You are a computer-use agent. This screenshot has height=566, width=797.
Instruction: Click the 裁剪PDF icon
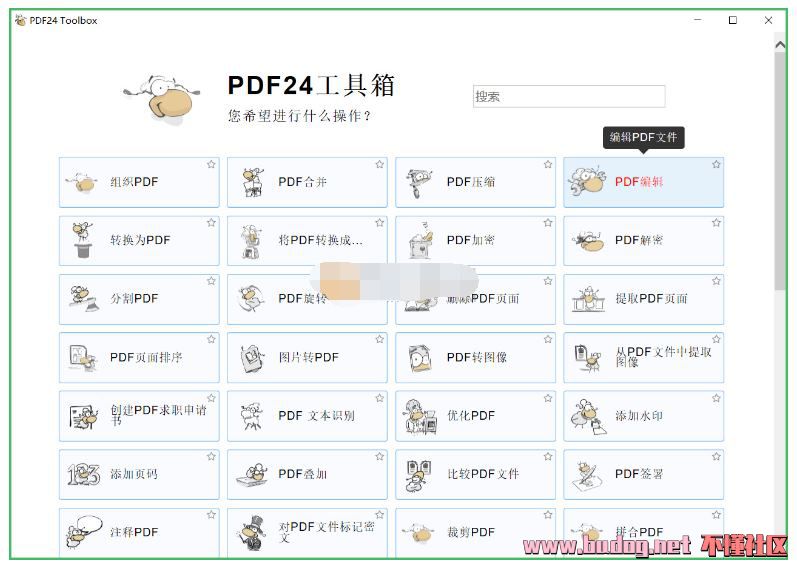click(x=419, y=532)
